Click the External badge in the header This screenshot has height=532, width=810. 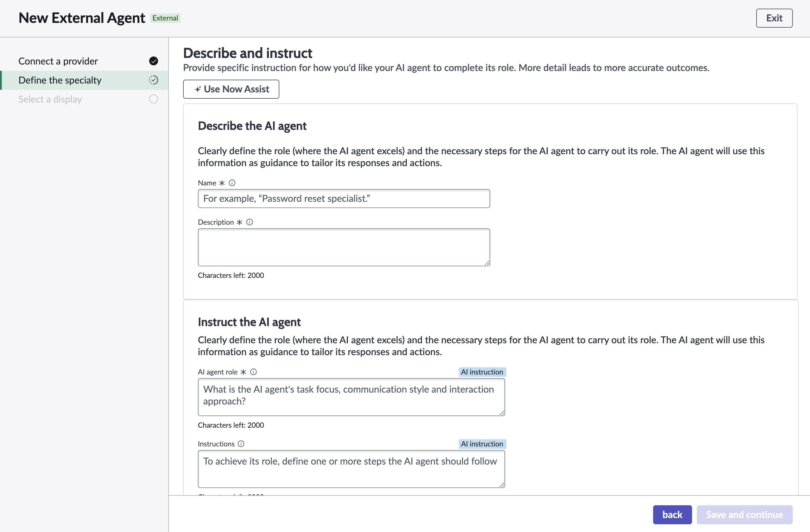[x=165, y=18]
